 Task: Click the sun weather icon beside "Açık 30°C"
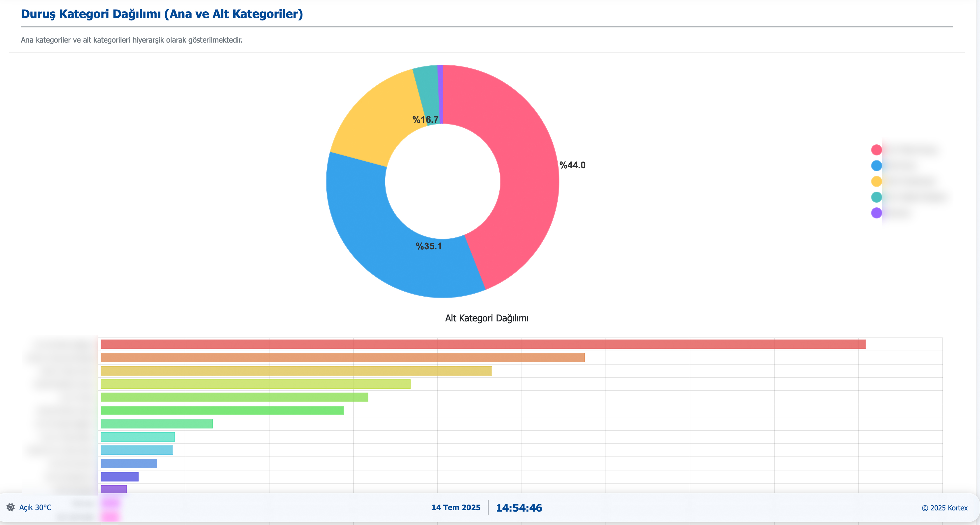pos(11,508)
